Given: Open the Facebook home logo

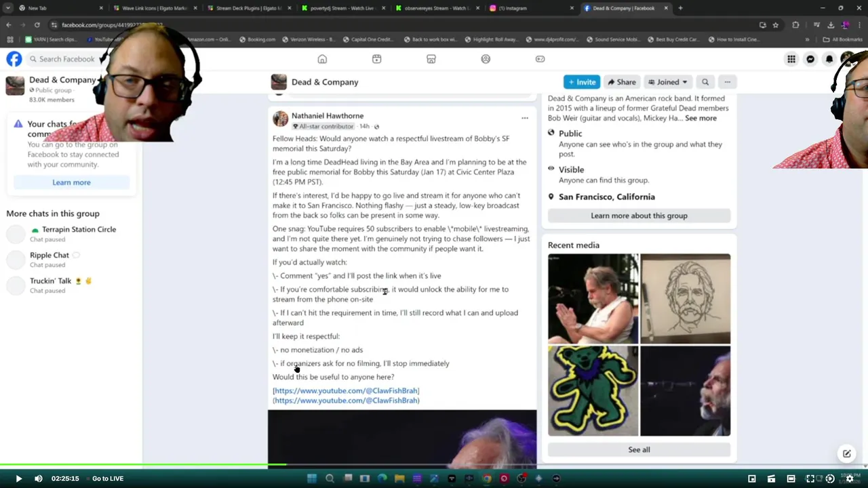Looking at the screenshot, I should pos(14,59).
